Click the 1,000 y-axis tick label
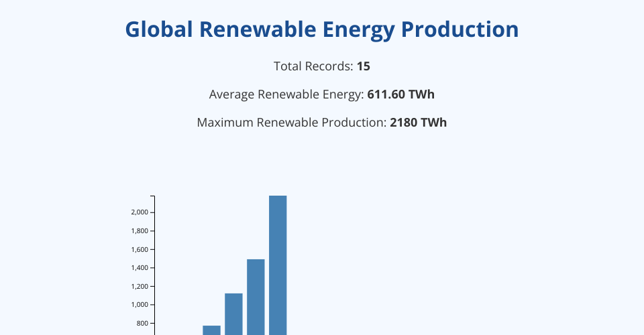Viewport: 644px width, 335px height. click(x=141, y=305)
